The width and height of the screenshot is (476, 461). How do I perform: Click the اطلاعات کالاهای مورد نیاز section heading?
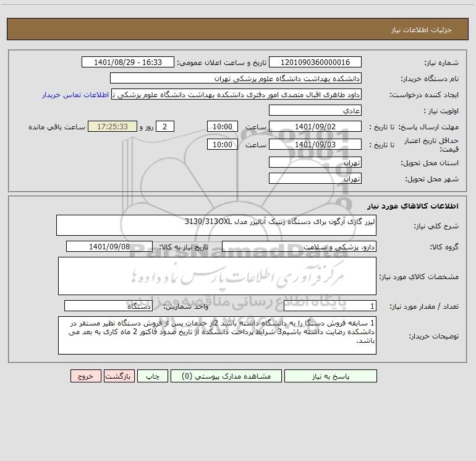point(413,206)
